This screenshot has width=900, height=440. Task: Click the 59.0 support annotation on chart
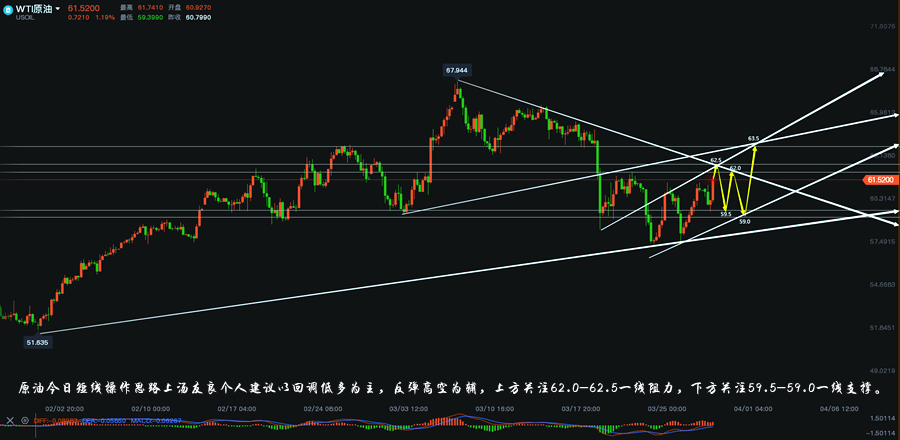click(x=744, y=221)
